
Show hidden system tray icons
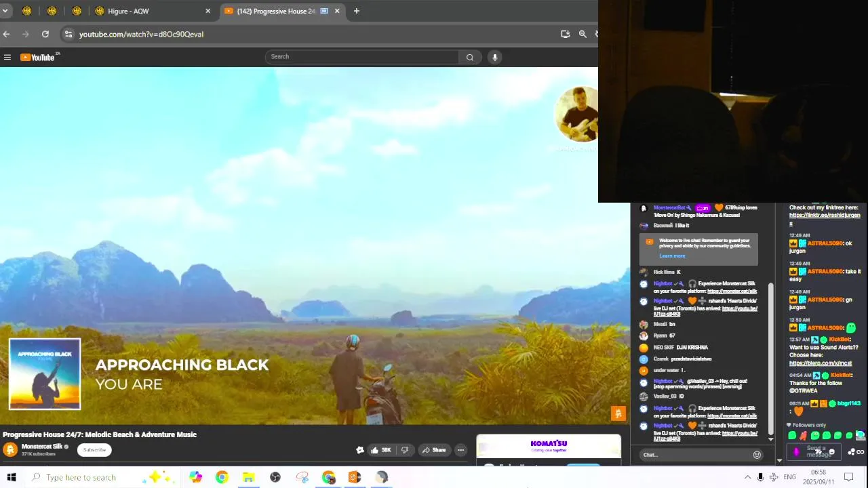tap(747, 477)
